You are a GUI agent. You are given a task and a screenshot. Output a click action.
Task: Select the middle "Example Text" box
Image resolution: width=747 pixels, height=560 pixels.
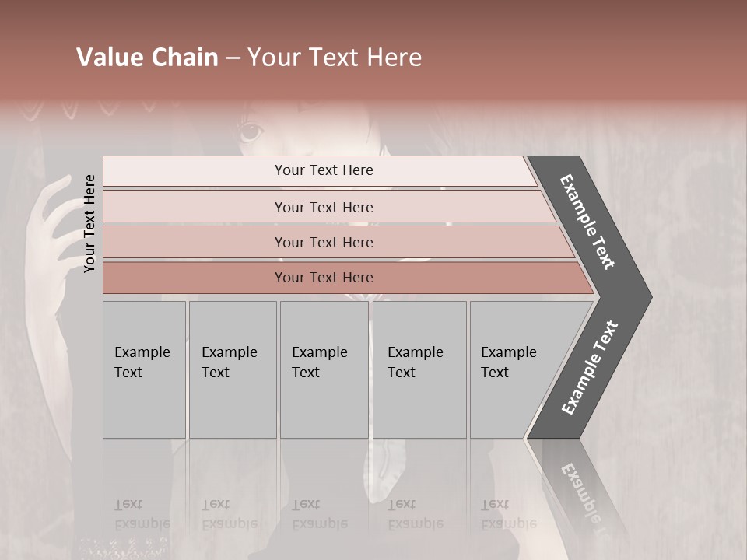tap(324, 369)
